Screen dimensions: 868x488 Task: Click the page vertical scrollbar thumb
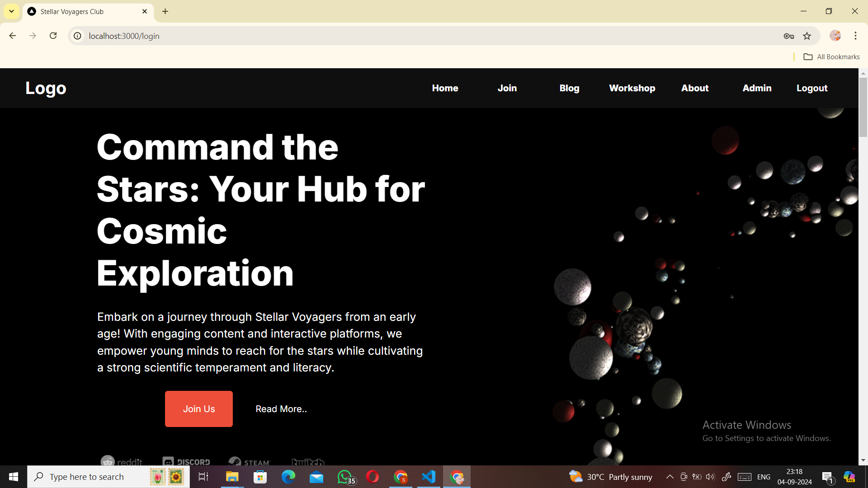[863, 107]
